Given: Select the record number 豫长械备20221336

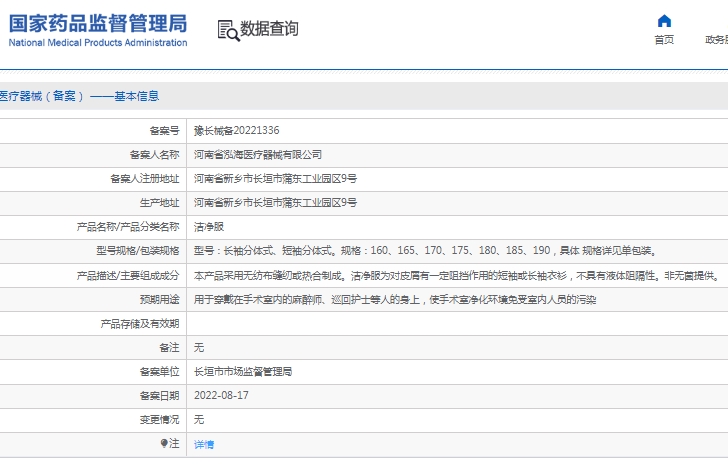Looking at the screenshot, I should (236, 130).
